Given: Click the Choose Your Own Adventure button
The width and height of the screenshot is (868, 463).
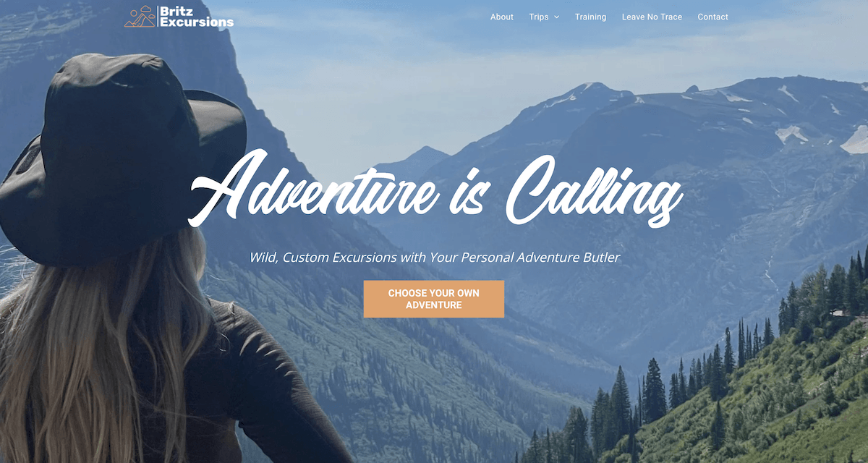Looking at the screenshot, I should (x=434, y=299).
